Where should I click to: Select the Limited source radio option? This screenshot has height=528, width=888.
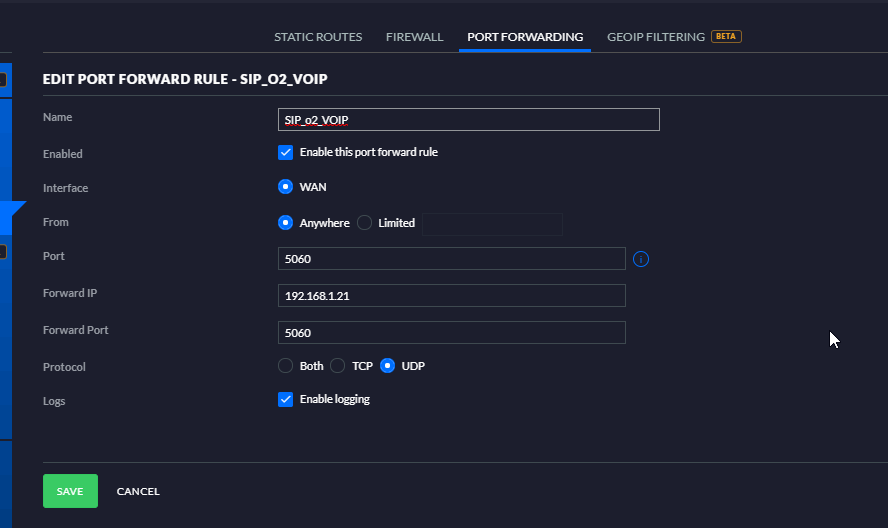pyautogui.click(x=364, y=223)
